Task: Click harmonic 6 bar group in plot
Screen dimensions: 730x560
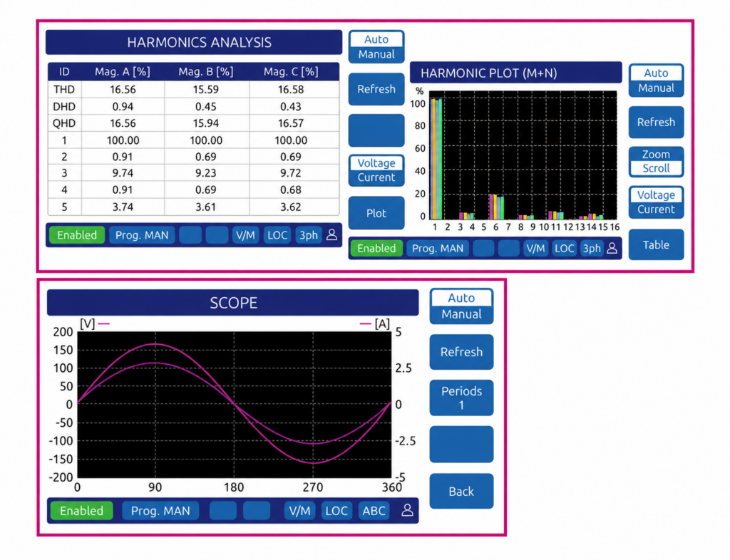Action: pyautogui.click(x=496, y=207)
